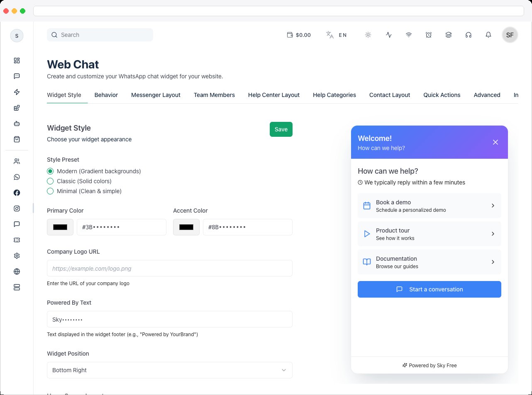Switch to the Behavior tab
This screenshot has width=532, height=395.
[106, 95]
